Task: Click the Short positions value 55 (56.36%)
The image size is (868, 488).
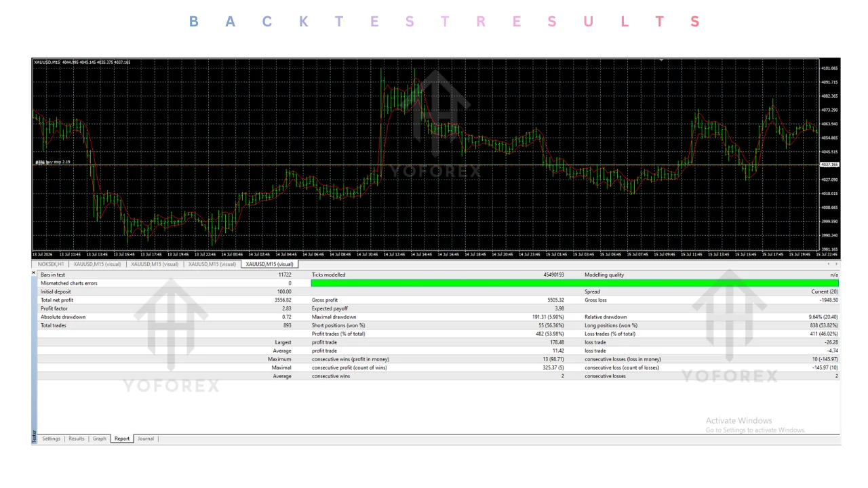Action: point(551,325)
